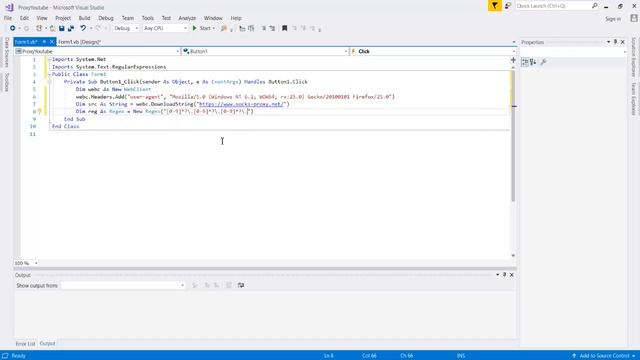640x360 pixels.
Task: Open the Build menu
Action: point(84,18)
